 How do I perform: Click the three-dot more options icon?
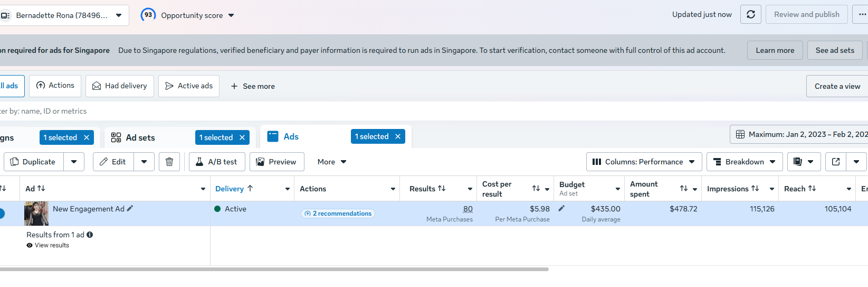click(862, 15)
